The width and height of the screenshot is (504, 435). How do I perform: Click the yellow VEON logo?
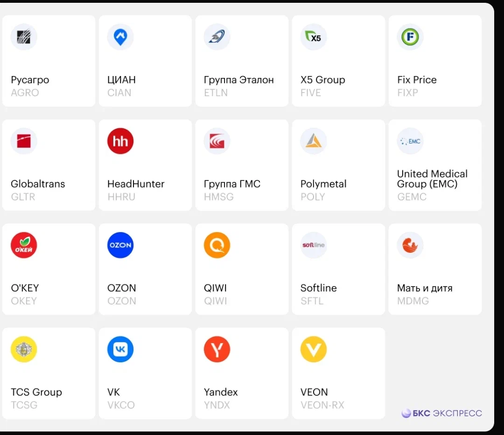314,349
